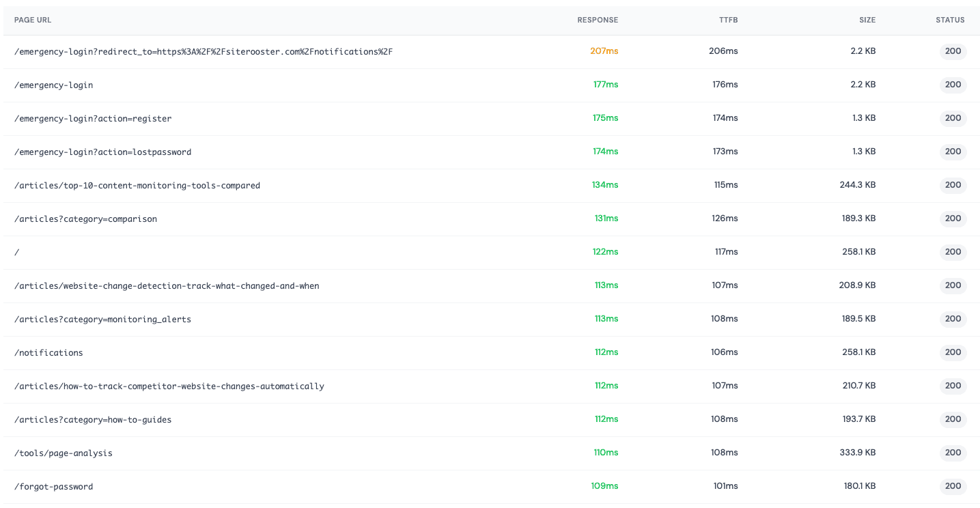Click the 115ms TTFB value
980x508 pixels.
[727, 185]
